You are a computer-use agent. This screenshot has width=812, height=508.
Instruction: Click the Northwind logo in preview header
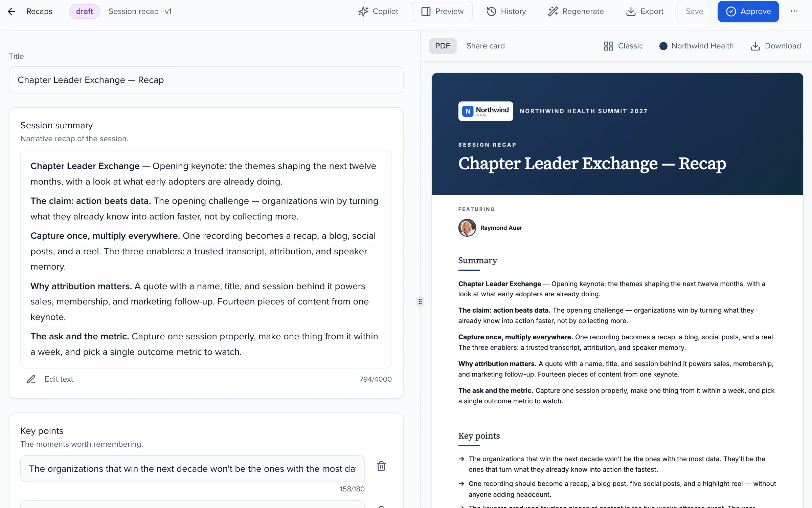486,111
